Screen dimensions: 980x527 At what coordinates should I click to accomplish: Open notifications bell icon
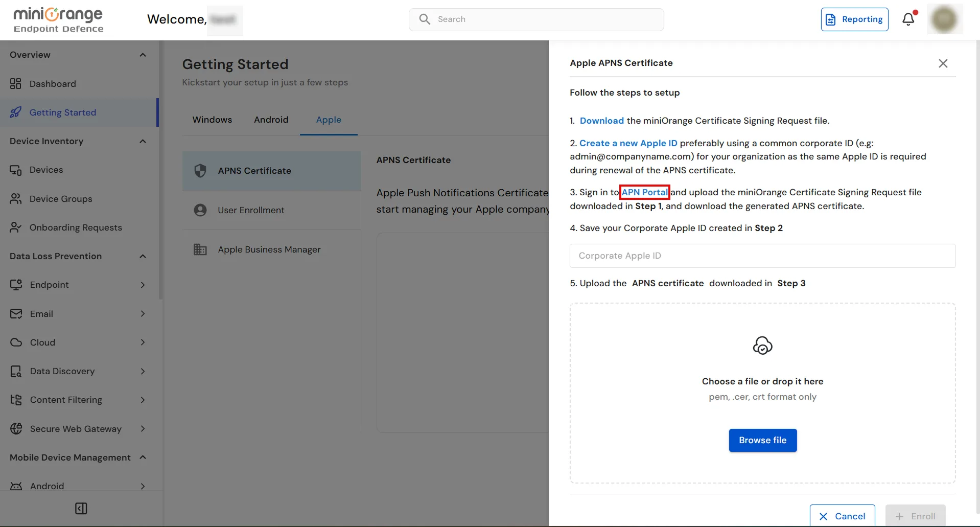pos(908,19)
